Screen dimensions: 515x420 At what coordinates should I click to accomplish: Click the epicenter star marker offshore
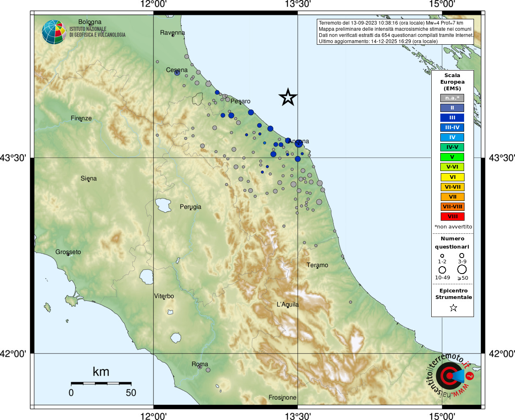coord(288,97)
